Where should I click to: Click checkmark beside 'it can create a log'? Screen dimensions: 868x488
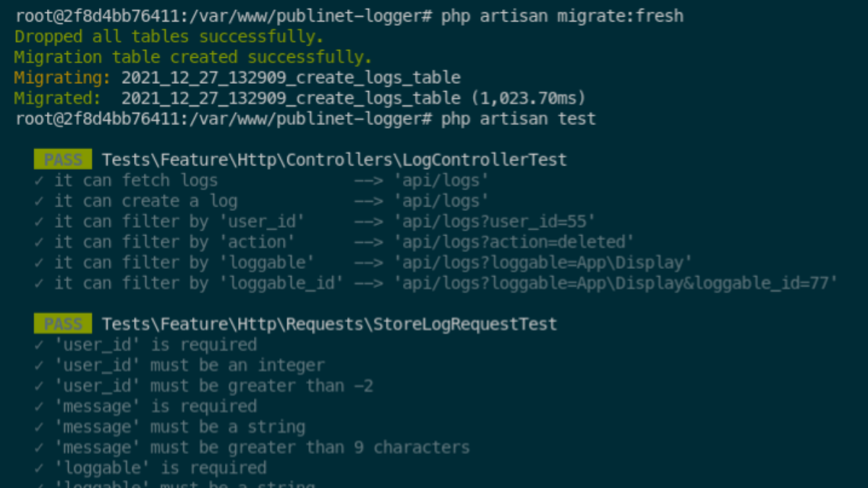(x=38, y=201)
